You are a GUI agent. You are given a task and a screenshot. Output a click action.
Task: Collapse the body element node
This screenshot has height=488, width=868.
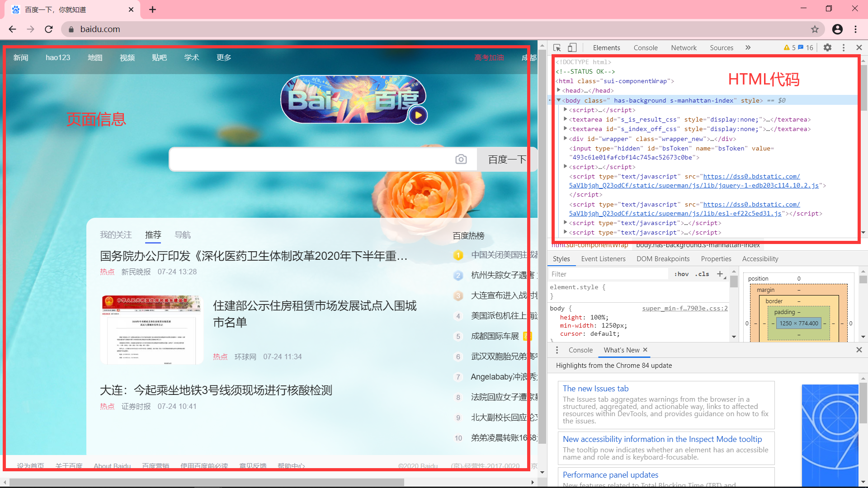[559, 100]
